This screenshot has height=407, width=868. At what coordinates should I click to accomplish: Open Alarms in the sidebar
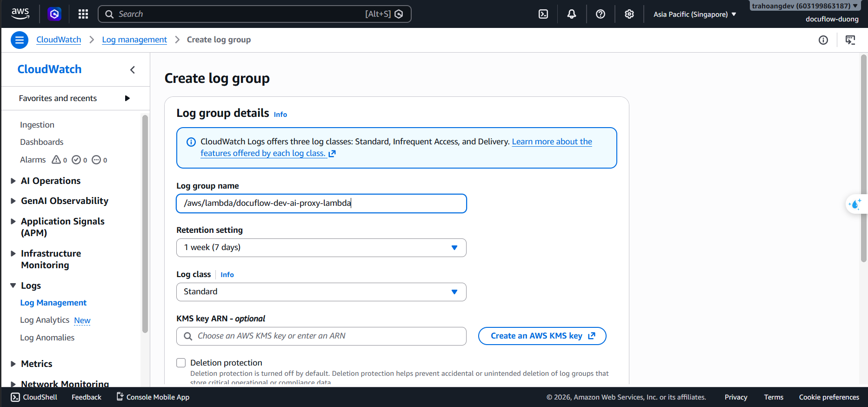33,160
